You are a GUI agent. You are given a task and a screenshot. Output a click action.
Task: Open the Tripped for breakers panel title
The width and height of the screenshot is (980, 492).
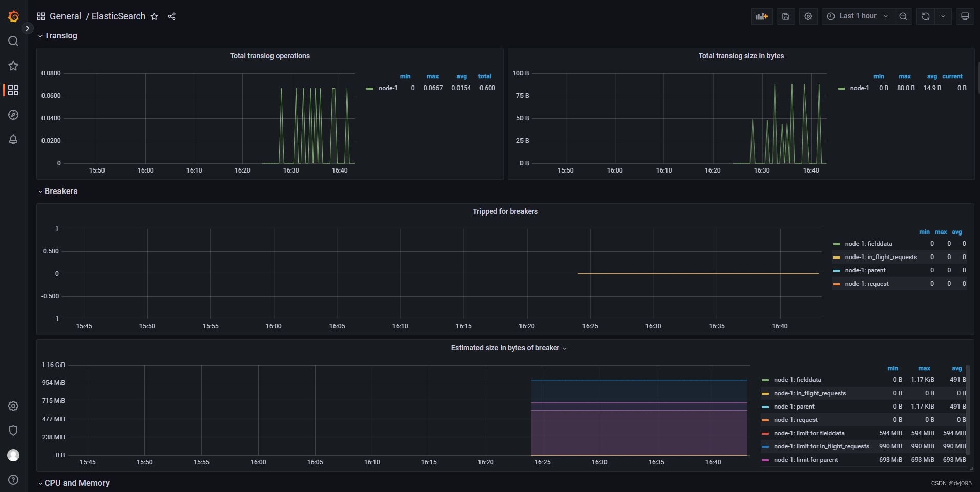point(505,211)
